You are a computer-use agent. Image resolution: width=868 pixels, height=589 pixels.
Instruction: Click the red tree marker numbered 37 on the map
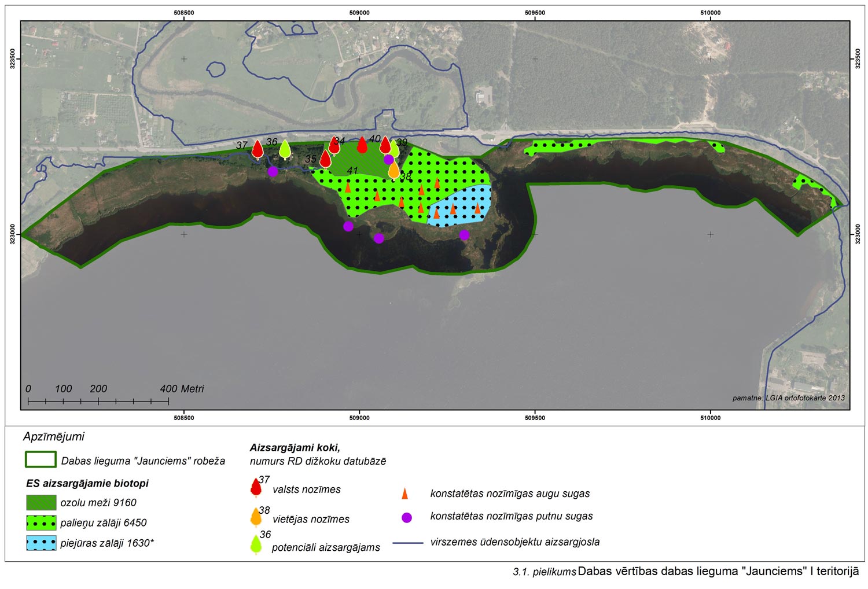tap(258, 150)
